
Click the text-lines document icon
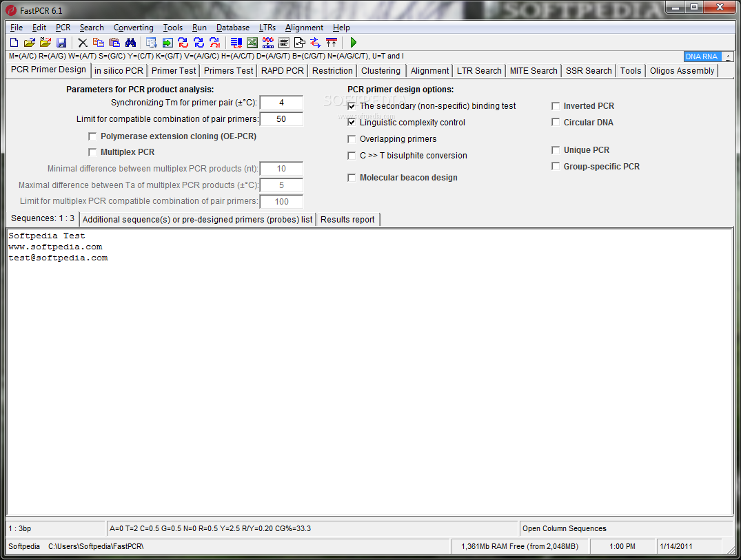(284, 43)
